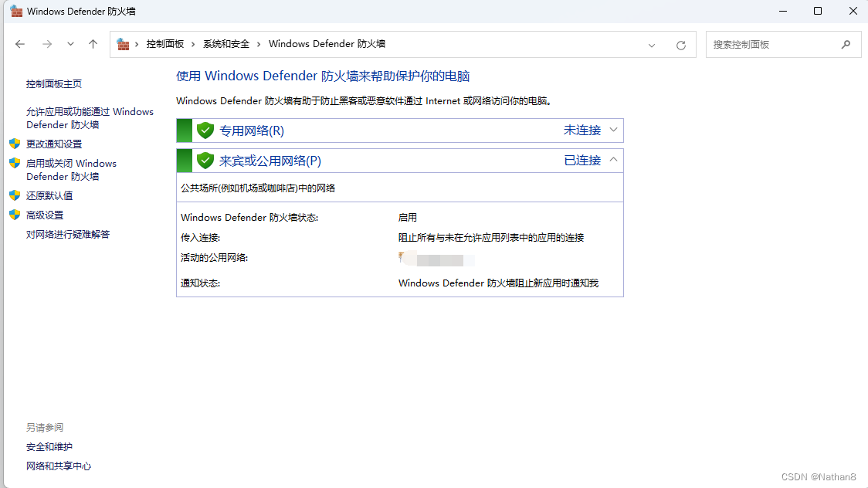Click 未连接 status text
Viewport: 868px width, 488px height.
tap(582, 130)
